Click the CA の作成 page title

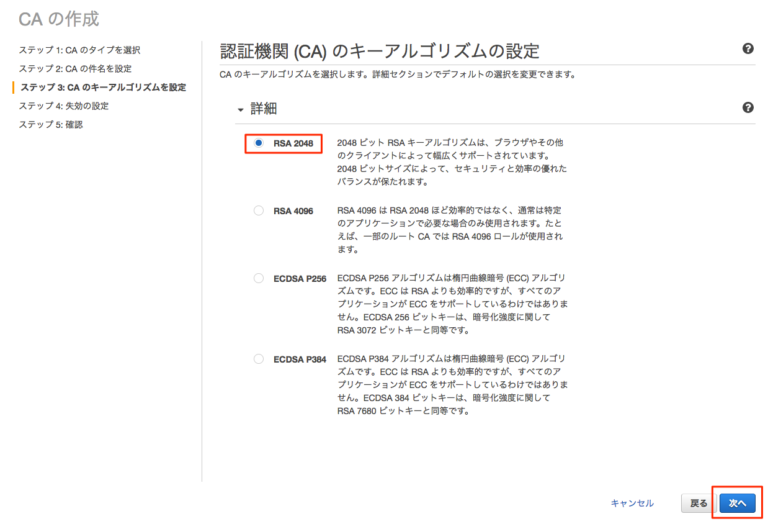click(x=58, y=18)
